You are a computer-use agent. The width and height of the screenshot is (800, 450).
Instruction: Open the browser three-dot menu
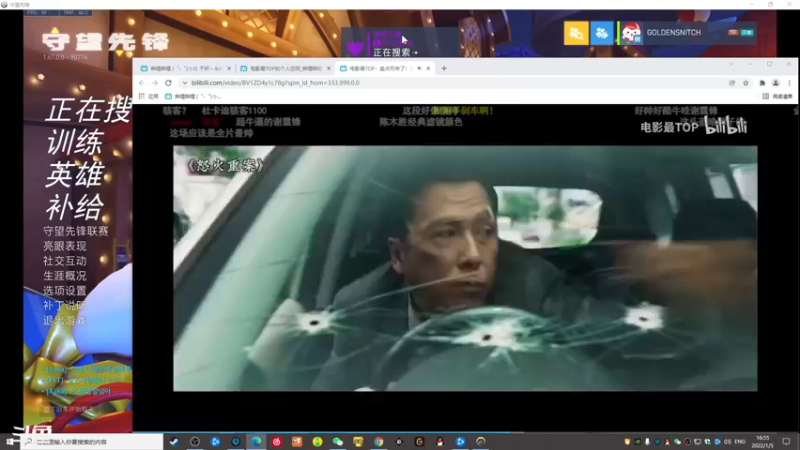tap(789, 83)
